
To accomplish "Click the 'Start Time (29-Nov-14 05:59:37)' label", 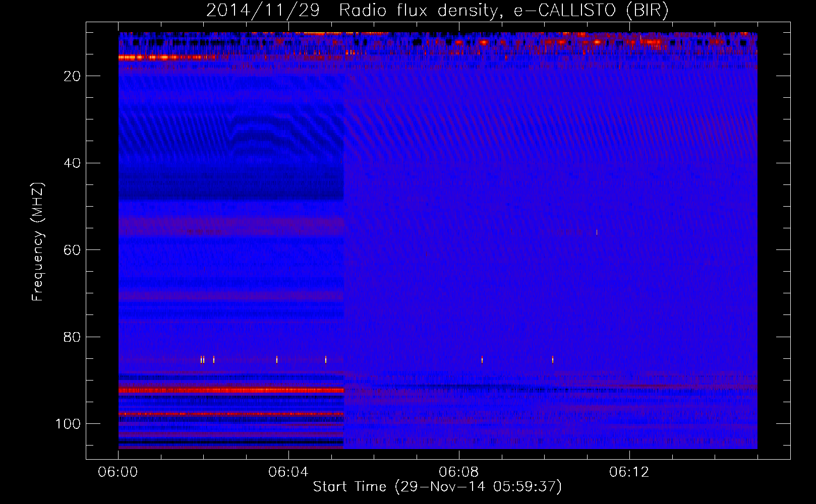I will [x=437, y=487].
